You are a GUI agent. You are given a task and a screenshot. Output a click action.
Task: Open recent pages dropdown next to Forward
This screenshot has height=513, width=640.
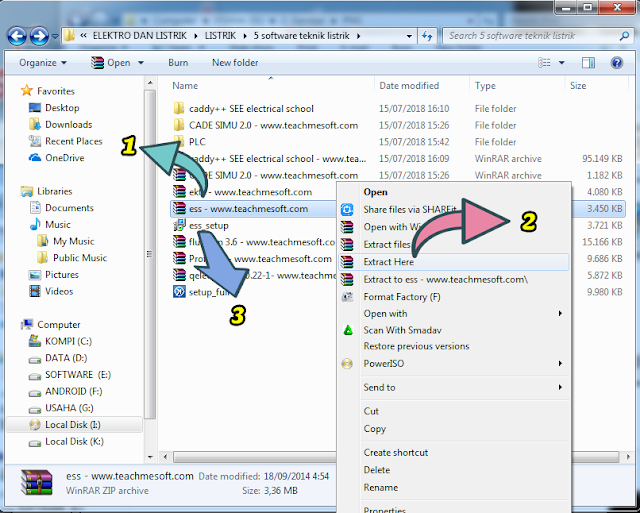(56, 36)
